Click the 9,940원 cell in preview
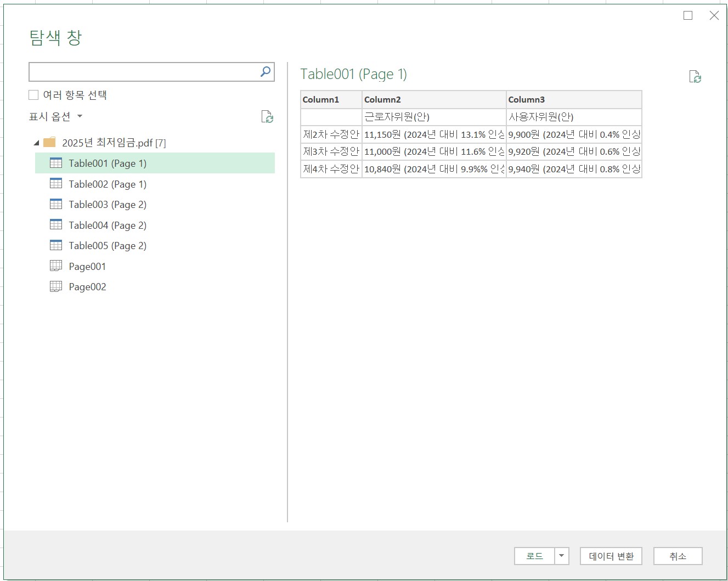The height and width of the screenshot is (581, 728). tap(574, 169)
